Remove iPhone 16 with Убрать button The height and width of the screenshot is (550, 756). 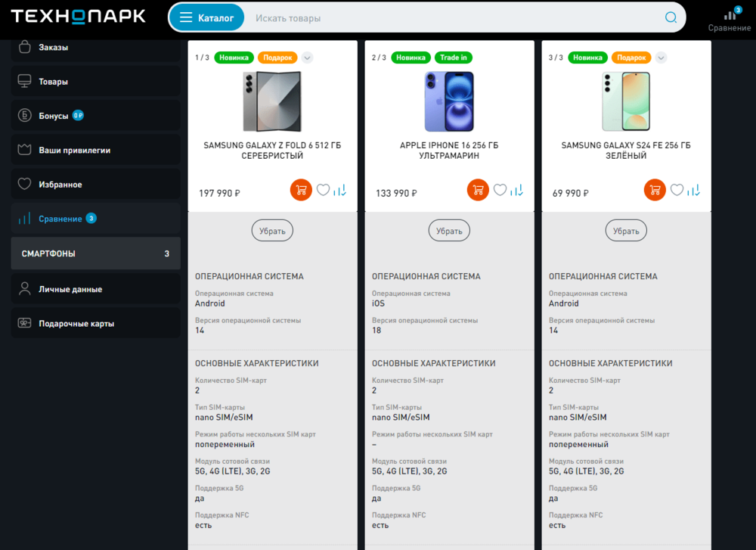[x=449, y=231]
